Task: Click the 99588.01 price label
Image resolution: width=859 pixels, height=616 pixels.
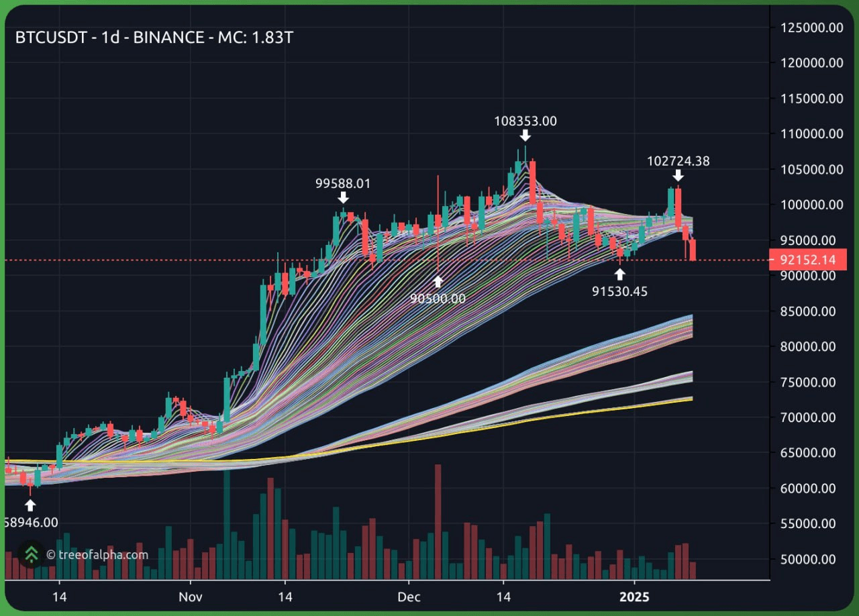Action: [x=343, y=183]
